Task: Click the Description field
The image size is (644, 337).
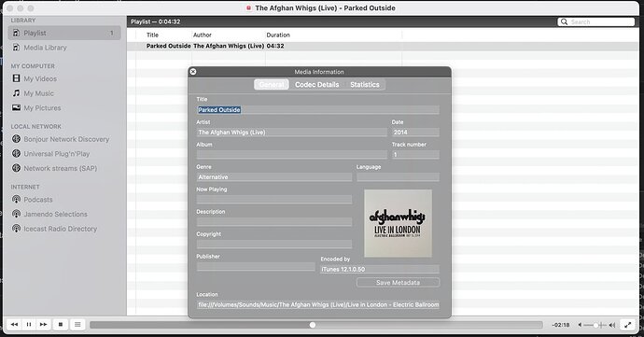Action: tap(274, 222)
